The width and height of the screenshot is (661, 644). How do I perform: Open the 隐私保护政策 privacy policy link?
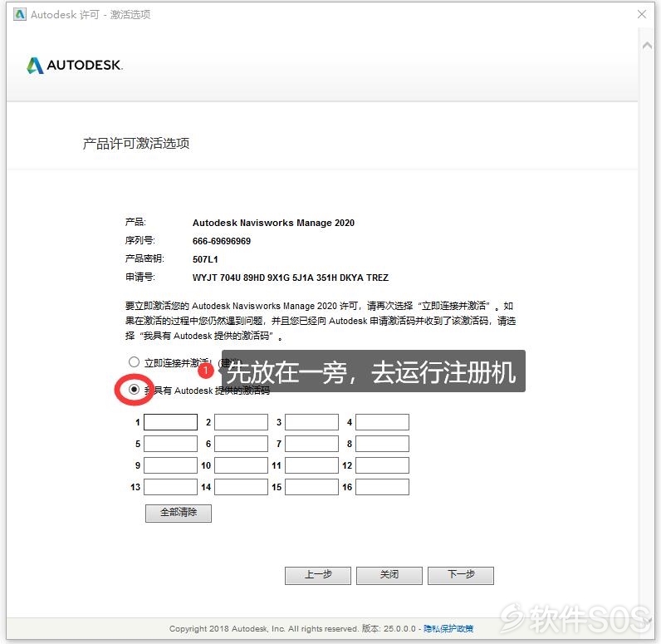point(448,628)
